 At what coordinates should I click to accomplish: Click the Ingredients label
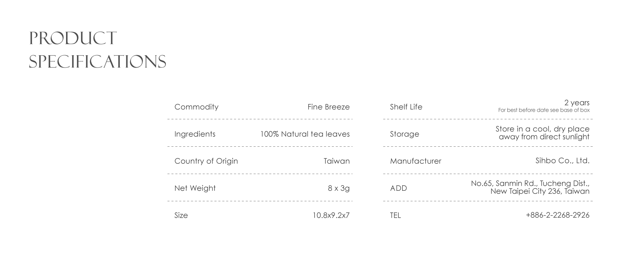point(195,134)
